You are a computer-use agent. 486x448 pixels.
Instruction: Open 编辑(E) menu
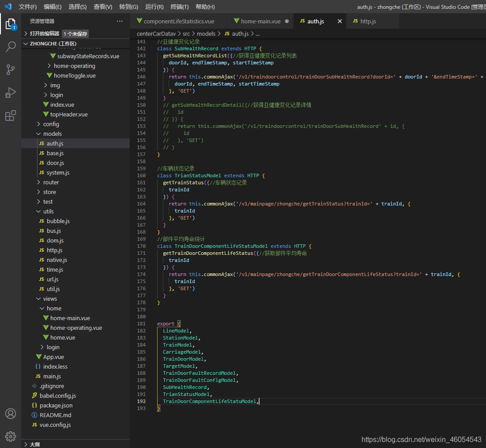tap(53, 7)
